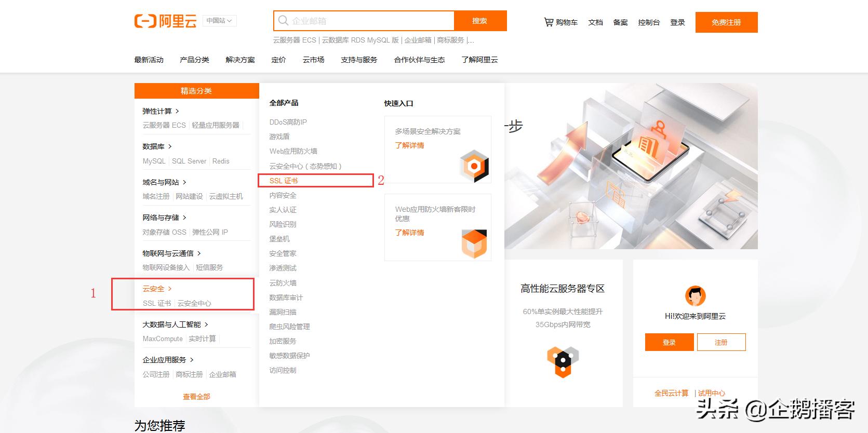This screenshot has width=868, height=433.
Task: Expand the 网络与存储 category
Action: tap(164, 218)
